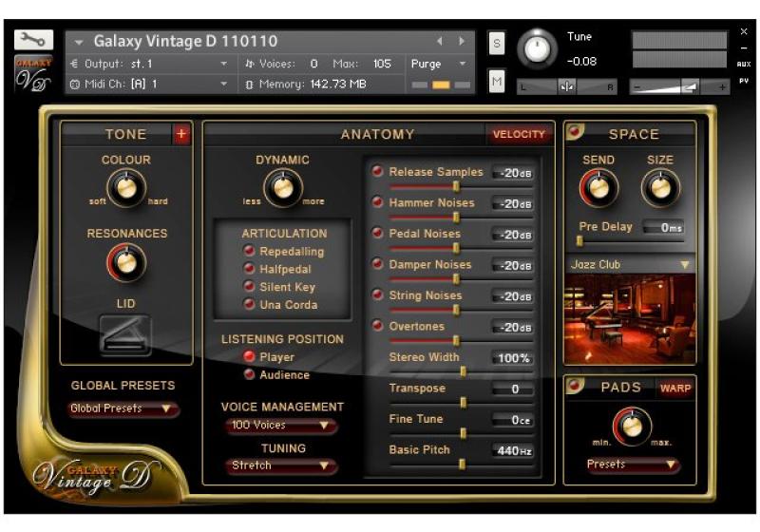Viewport: 760px width, 532px height.
Task: Toggle the SPACE power LED icon
Action: click(575, 133)
